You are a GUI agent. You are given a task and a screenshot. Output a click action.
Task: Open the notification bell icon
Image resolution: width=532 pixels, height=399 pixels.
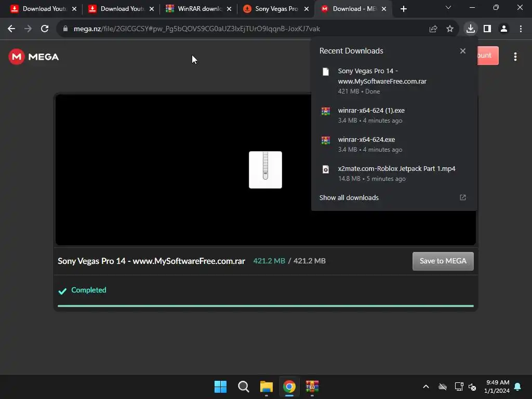pyautogui.click(x=518, y=387)
